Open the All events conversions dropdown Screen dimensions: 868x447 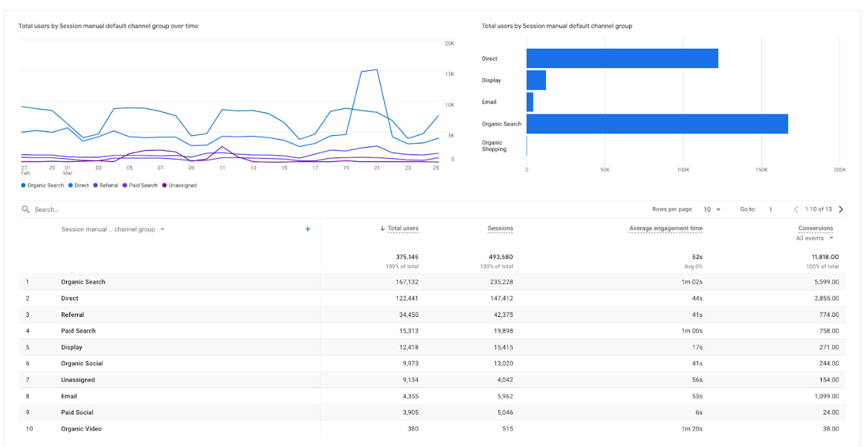click(x=815, y=238)
